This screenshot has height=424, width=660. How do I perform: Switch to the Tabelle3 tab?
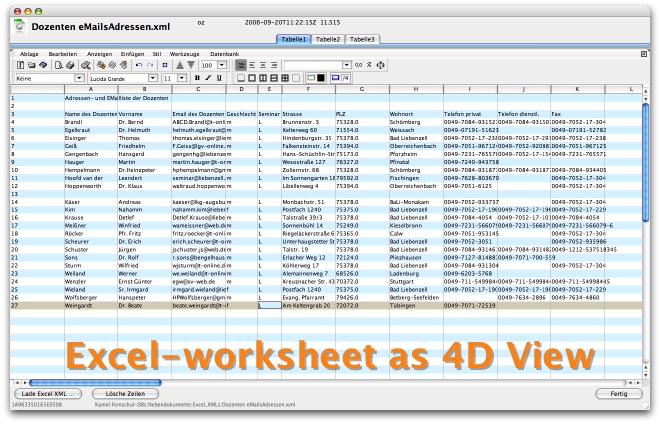coord(362,39)
